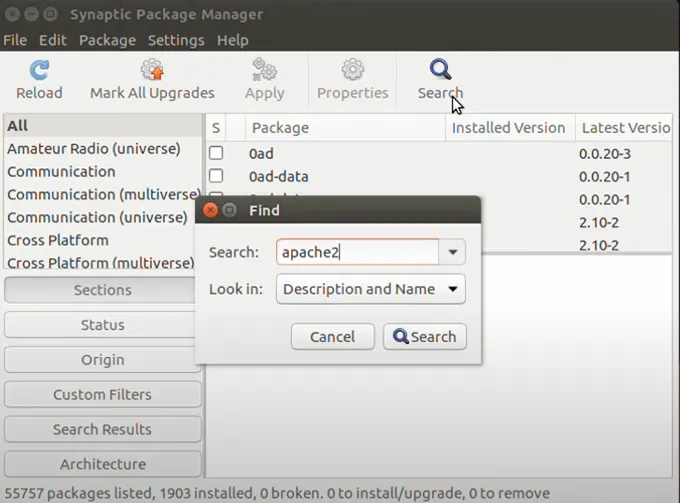This screenshot has width=680, height=503.
Task: Select Communication (multiverse) section
Action: [103, 195]
